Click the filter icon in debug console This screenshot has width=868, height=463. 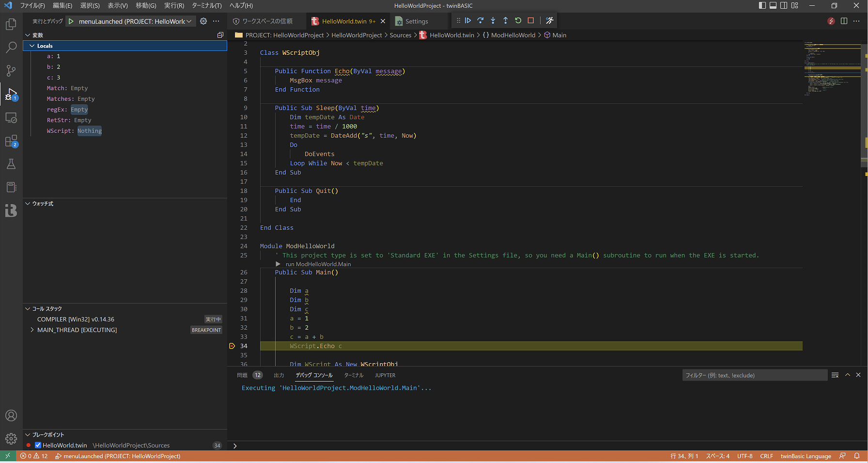point(835,375)
